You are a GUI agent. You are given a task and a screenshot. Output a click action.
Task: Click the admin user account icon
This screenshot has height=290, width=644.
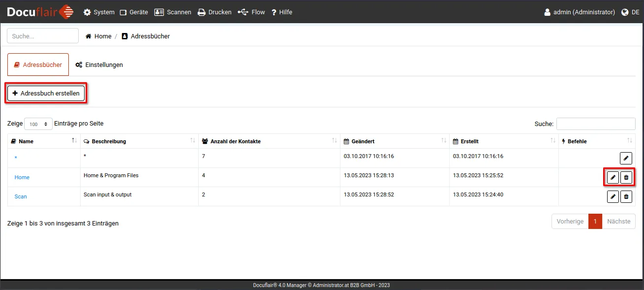547,12
